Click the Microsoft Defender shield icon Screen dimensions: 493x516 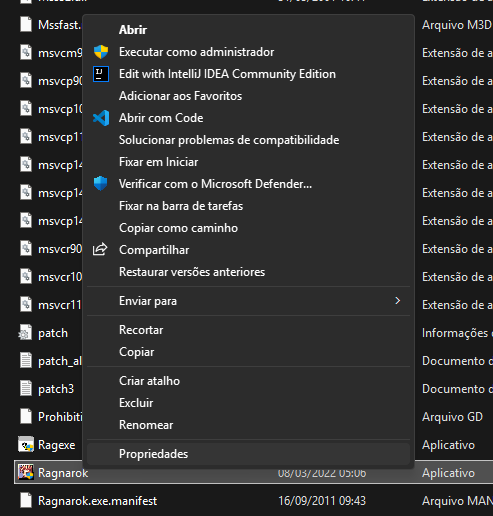(101, 184)
